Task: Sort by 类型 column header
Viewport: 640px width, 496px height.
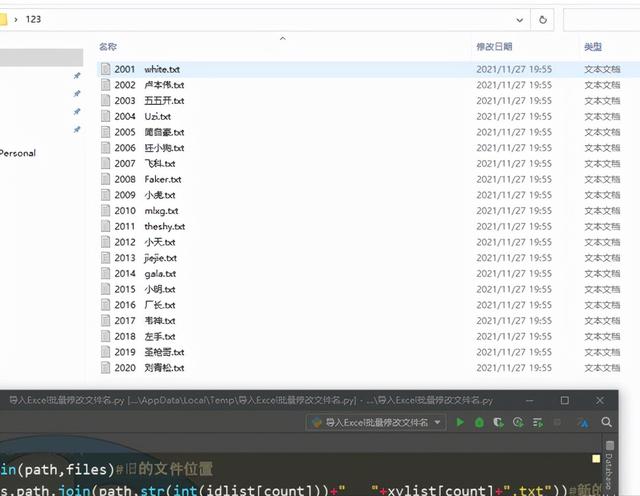Action: [593, 47]
